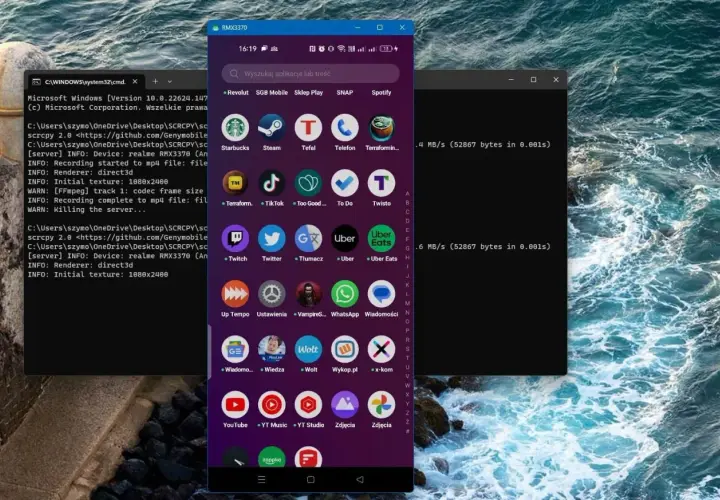Open the YouTube app
Viewport: 720px width, 500px height.
235,404
